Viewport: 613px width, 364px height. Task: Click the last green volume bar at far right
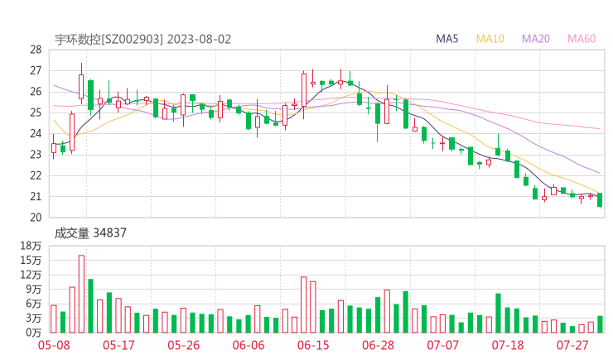(600, 324)
